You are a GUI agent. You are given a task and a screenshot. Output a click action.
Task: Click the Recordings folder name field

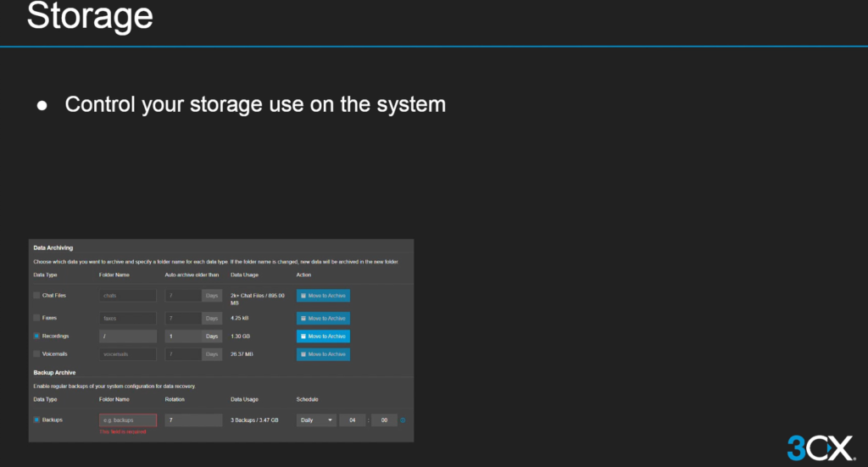tap(128, 336)
